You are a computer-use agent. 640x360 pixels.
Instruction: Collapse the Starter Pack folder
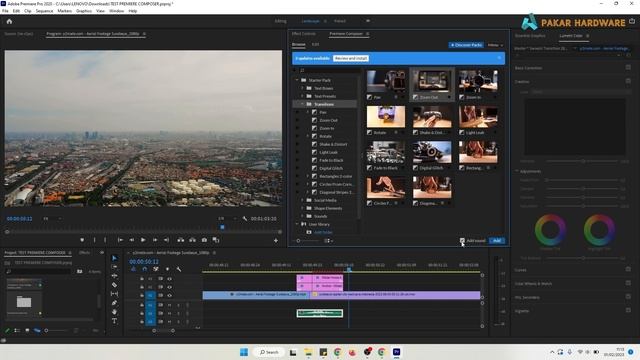point(297,80)
